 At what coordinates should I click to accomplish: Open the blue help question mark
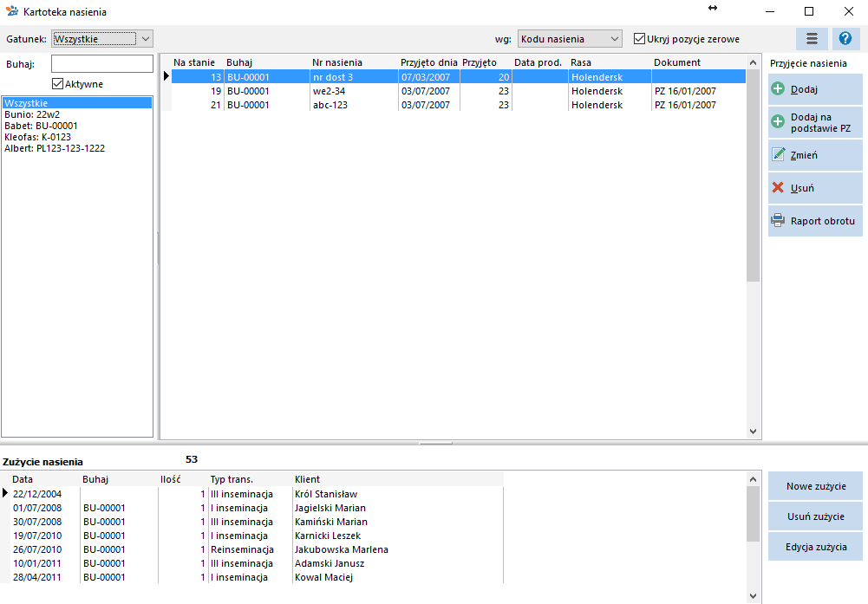pyautogui.click(x=845, y=39)
